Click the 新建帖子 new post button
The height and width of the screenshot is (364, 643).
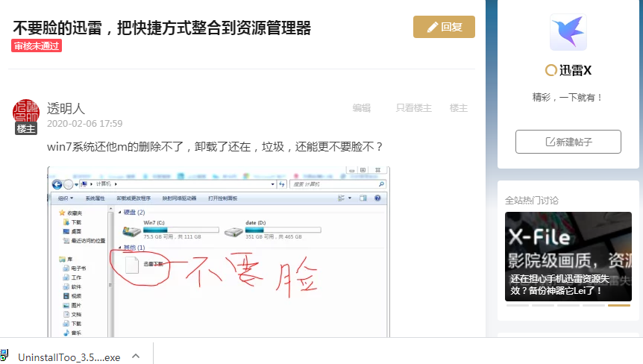(x=568, y=142)
